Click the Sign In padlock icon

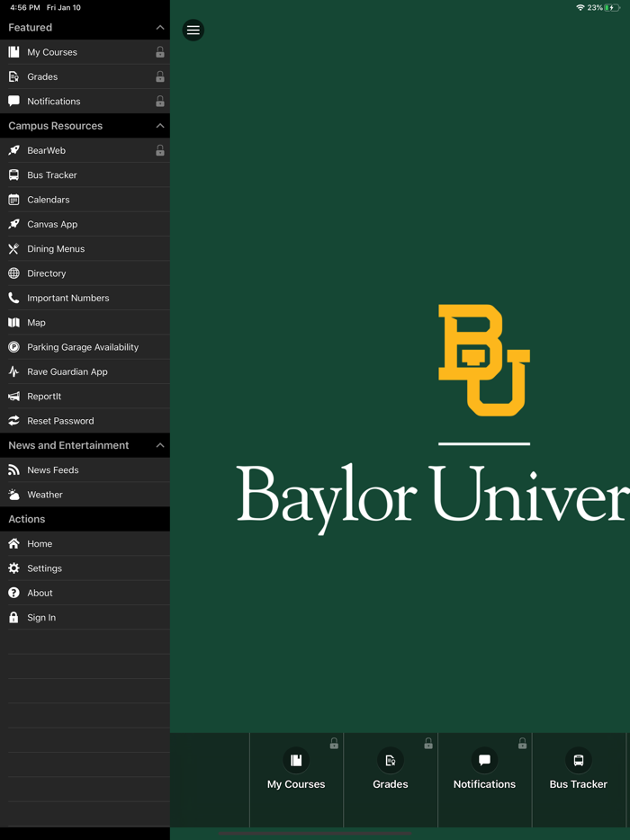13,618
